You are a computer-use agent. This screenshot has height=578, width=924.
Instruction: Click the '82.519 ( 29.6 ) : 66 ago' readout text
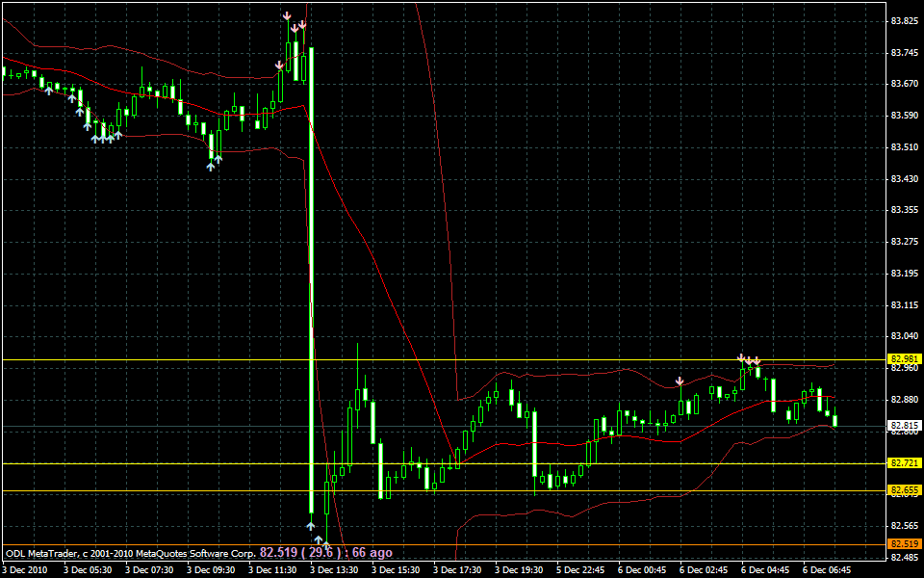[x=325, y=553]
